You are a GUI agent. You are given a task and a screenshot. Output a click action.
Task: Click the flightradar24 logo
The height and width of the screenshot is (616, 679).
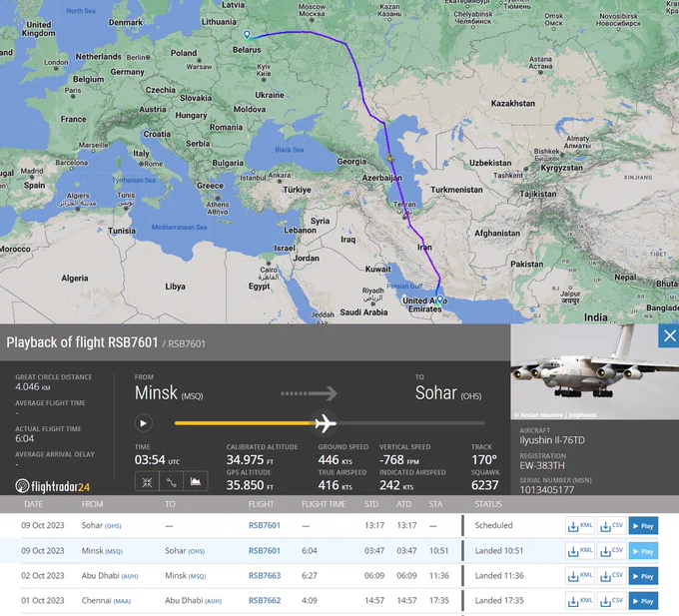point(52,486)
